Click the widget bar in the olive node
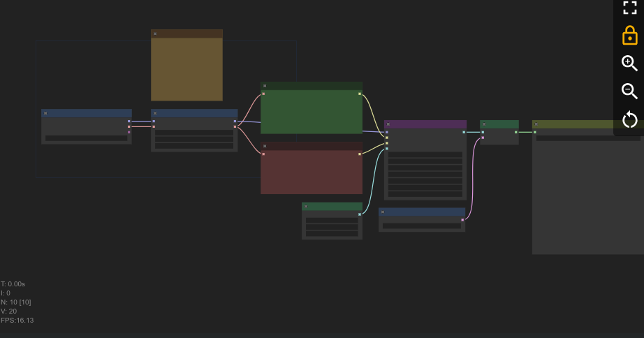 pyautogui.click(x=588, y=138)
